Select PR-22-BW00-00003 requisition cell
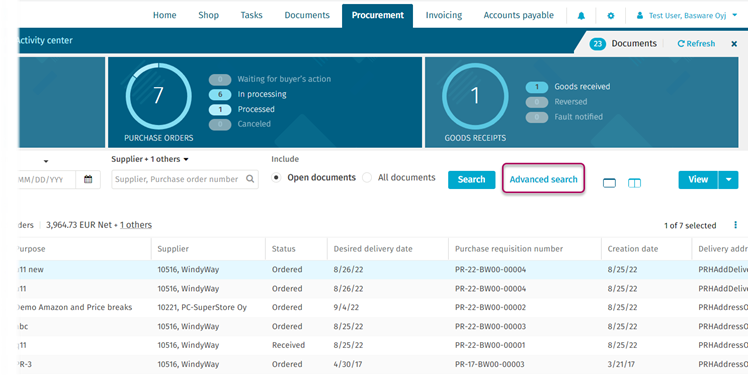Screen dimensions: 749x375 point(490,327)
